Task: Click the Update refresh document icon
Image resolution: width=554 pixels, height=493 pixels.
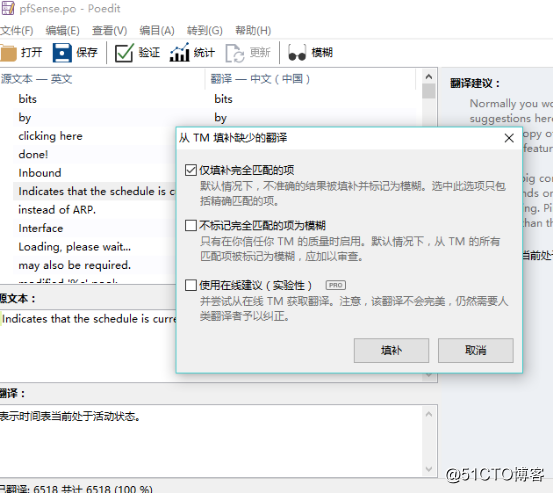Action: pos(235,53)
